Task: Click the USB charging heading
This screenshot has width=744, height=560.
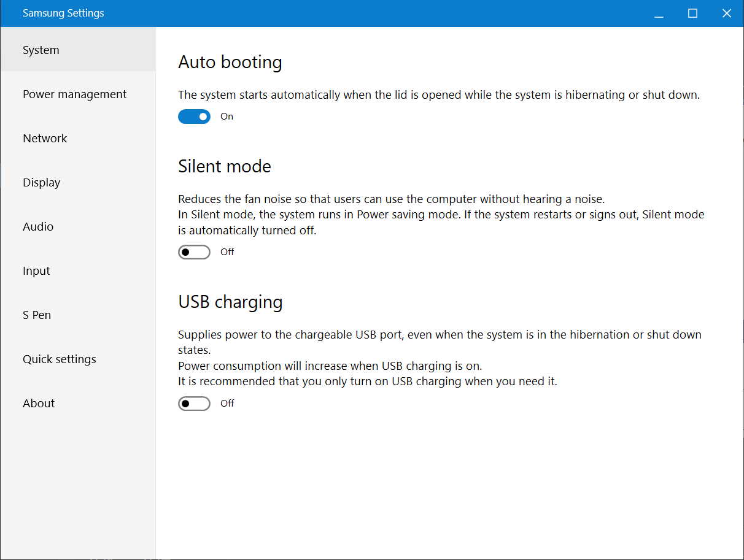Action: point(230,302)
